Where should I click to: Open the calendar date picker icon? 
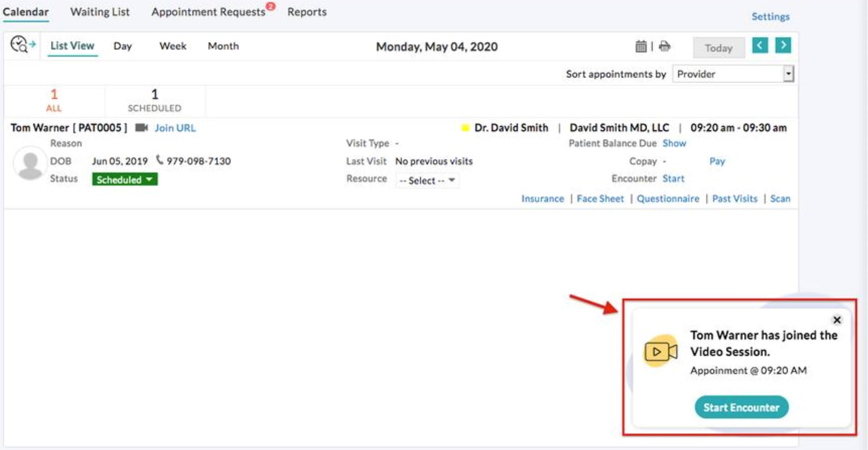(641, 46)
